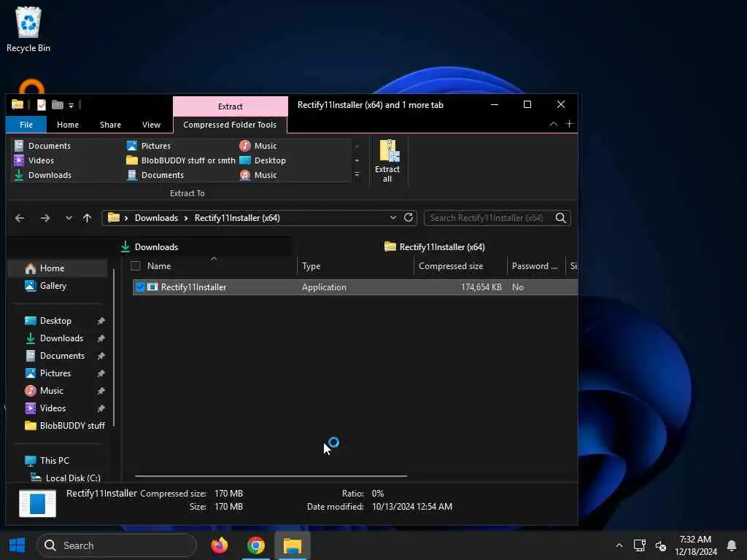Select the Rectify11Installer file row
This screenshot has height=560, width=747.
coord(355,287)
